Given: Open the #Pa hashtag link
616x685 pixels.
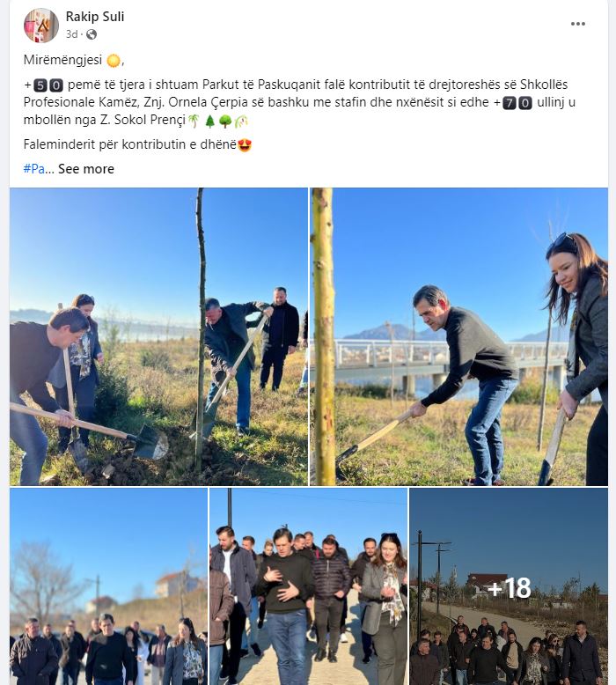Looking at the screenshot, I should pos(34,169).
